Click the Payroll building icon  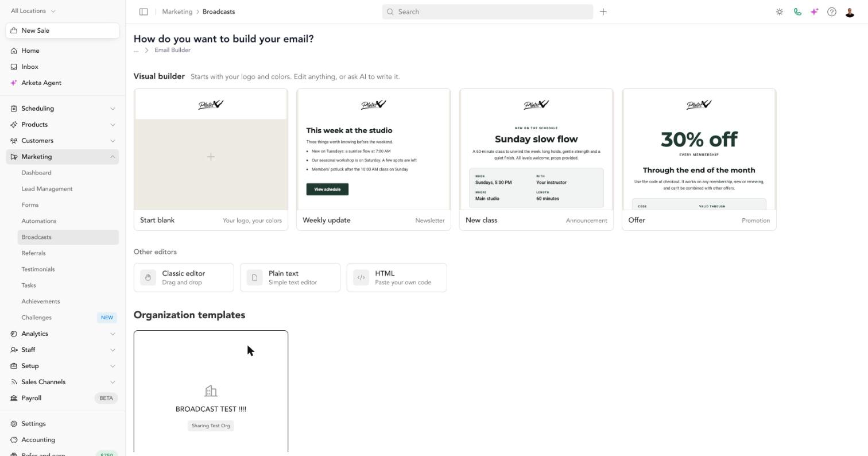click(x=14, y=398)
